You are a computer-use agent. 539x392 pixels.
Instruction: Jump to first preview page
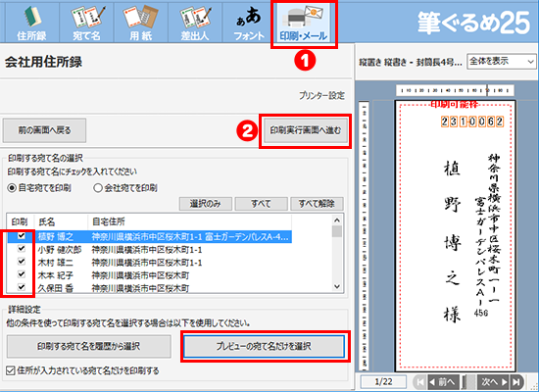[420, 381]
